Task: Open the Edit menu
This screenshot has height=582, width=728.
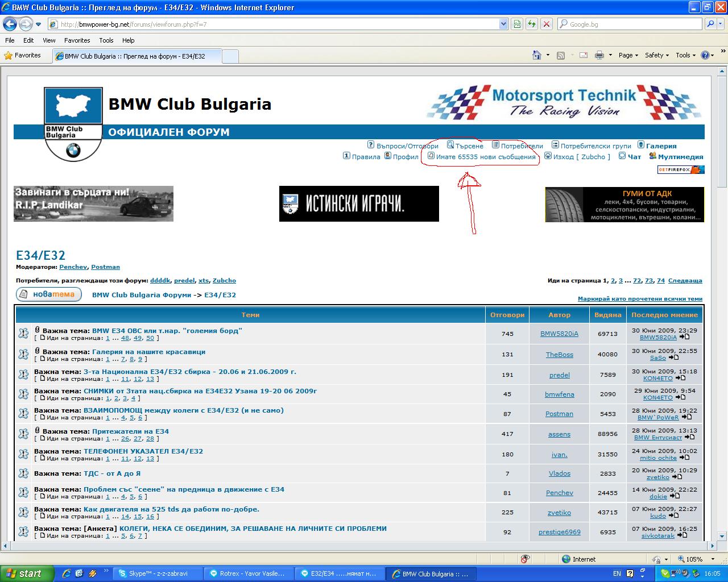Action: [x=28, y=40]
